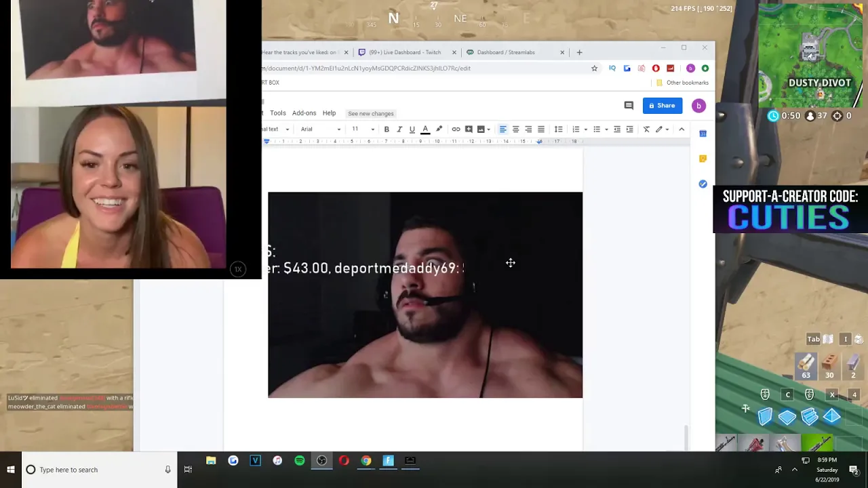
Task: Click the insert link icon
Action: [x=456, y=129]
